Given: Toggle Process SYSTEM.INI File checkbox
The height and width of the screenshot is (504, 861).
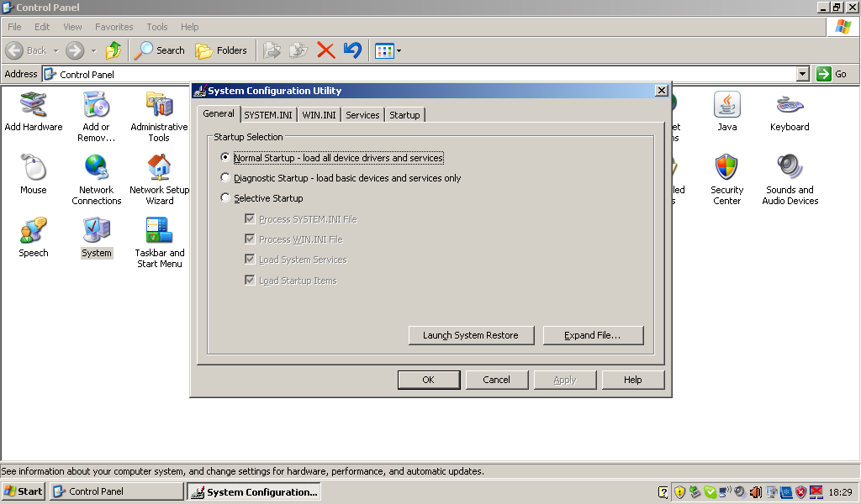Looking at the screenshot, I should tap(250, 219).
